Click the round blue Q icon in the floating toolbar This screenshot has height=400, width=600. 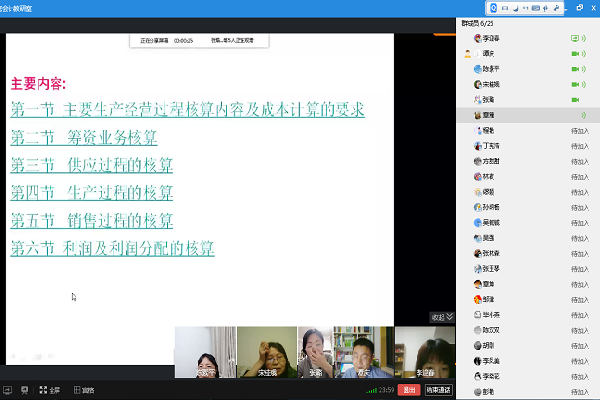[x=495, y=8]
